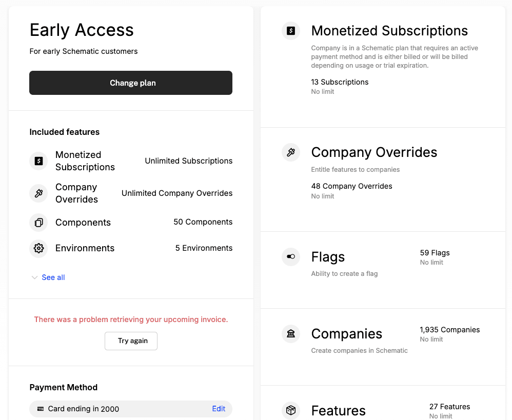This screenshot has height=420, width=512.
Task: Click the 59 Flags usage count
Action: pos(435,253)
